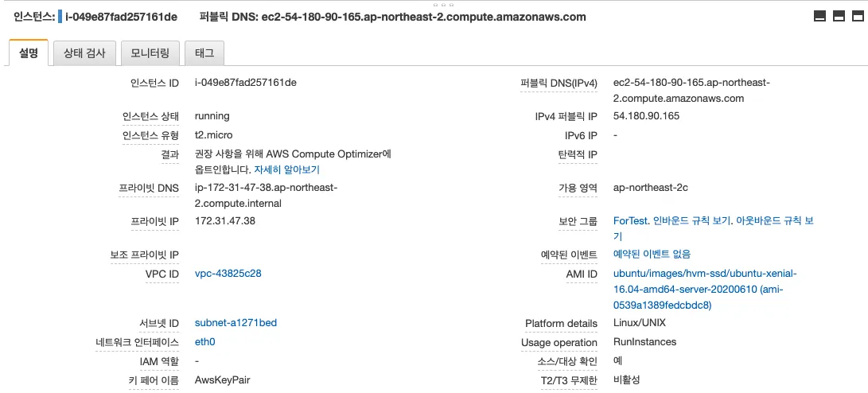View outbound rules via 아웃바운드 규칙 보기

click(x=714, y=228)
